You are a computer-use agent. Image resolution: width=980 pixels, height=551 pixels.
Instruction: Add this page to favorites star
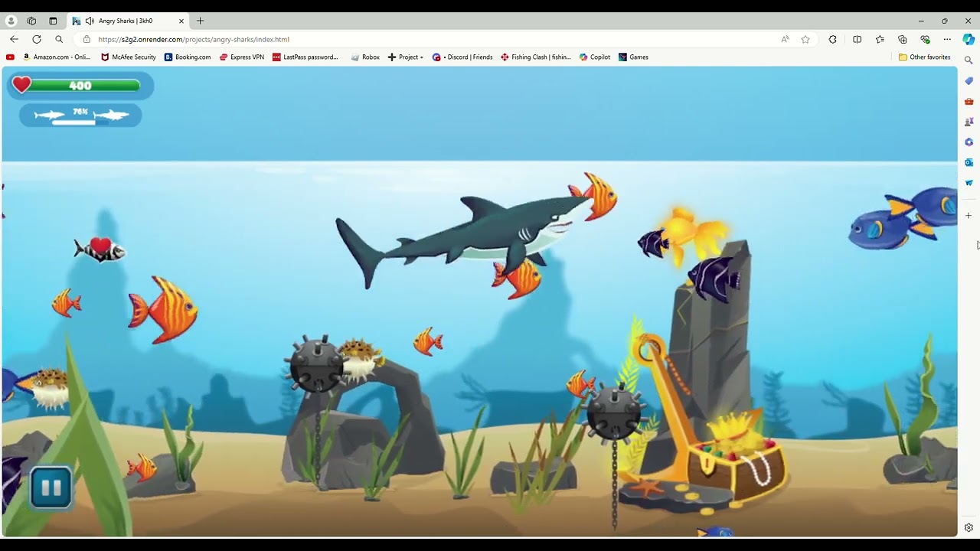pos(805,39)
